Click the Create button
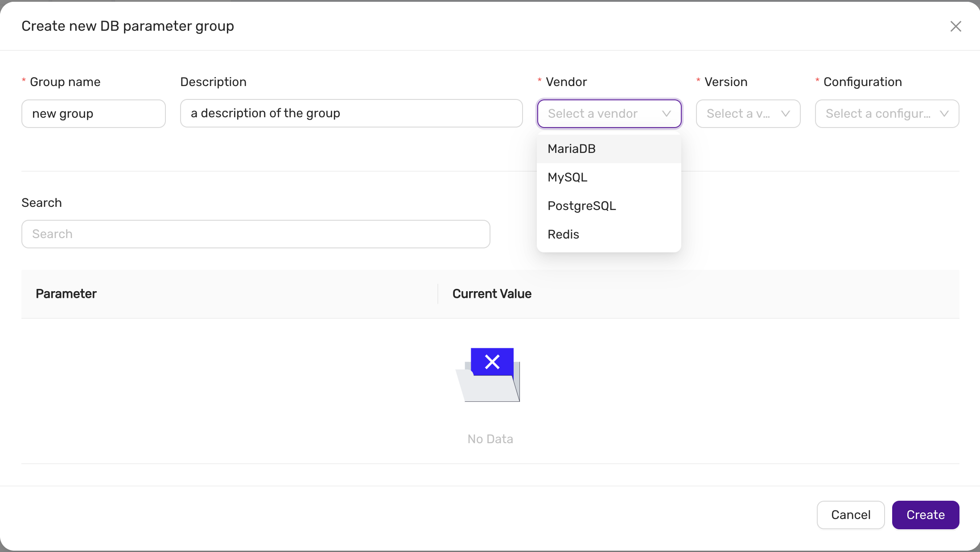The image size is (980, 552). (x=925, y=515)
